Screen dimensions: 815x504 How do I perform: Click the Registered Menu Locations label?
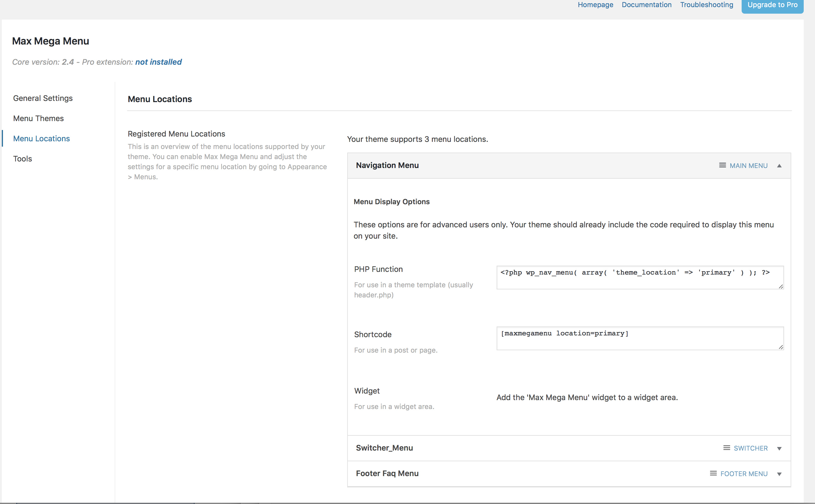tap(176, 134)
